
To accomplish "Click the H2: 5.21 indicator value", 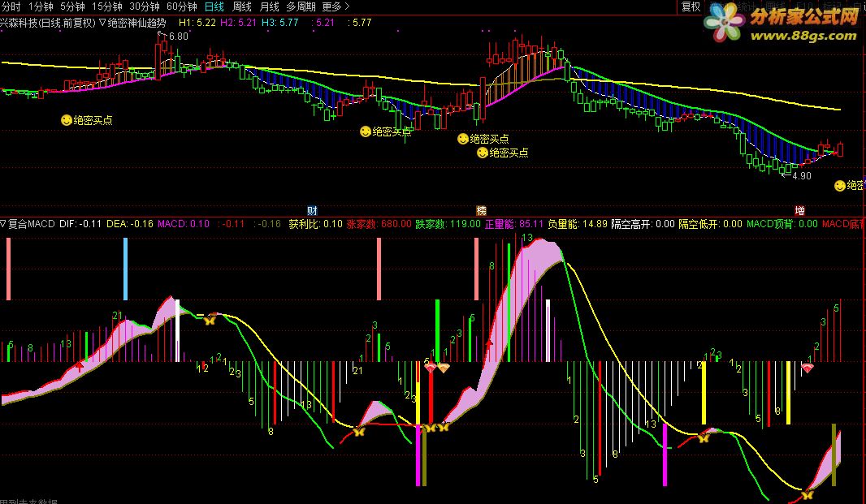I will click(238, 23).
